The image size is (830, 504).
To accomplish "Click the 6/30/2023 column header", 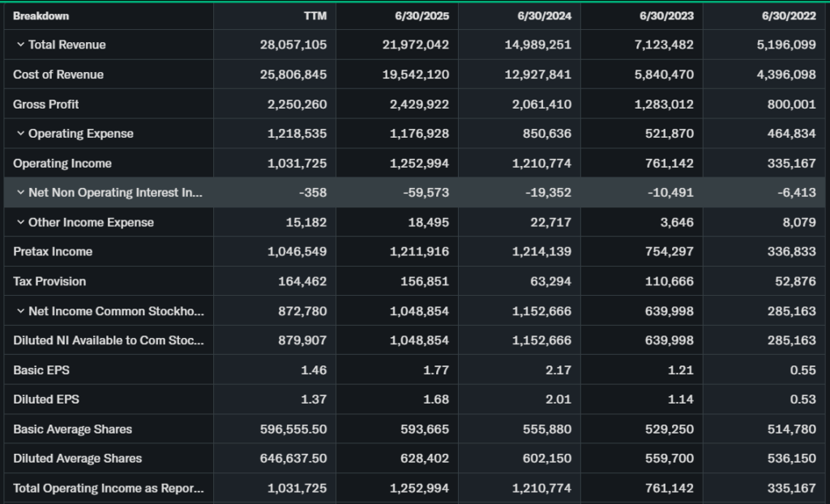I will (x=666, y=16).
